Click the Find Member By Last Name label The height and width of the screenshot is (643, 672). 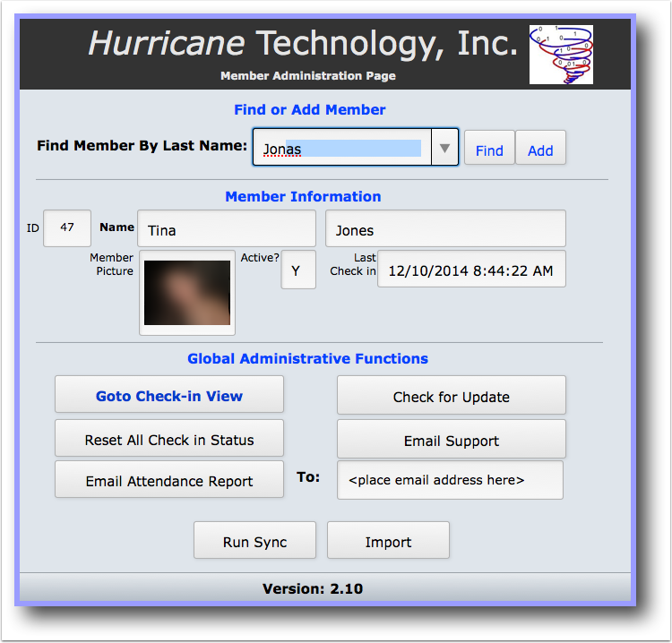pyautogui.click(x=142, y=146)
